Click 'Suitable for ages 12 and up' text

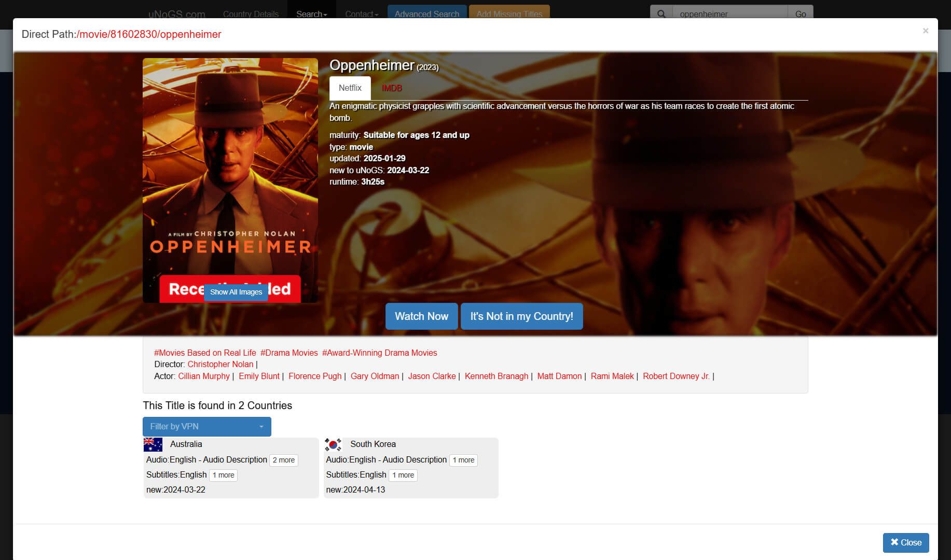(416, 135)
